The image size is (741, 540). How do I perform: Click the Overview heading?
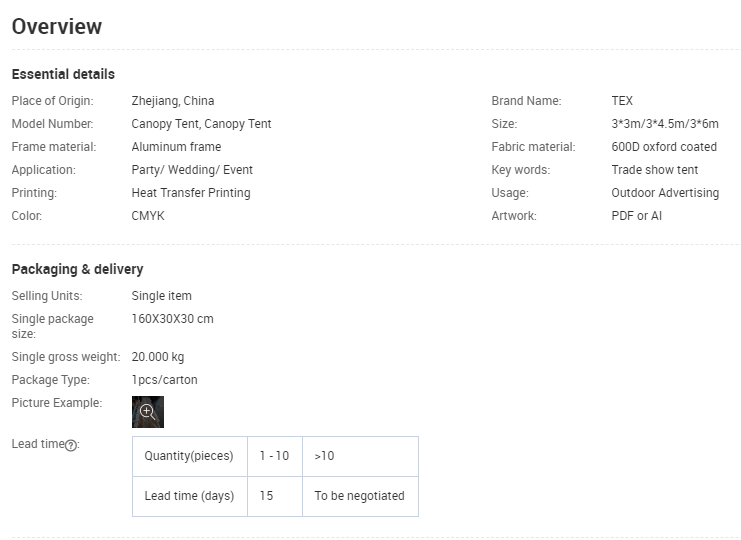click(x=57, y=27)
